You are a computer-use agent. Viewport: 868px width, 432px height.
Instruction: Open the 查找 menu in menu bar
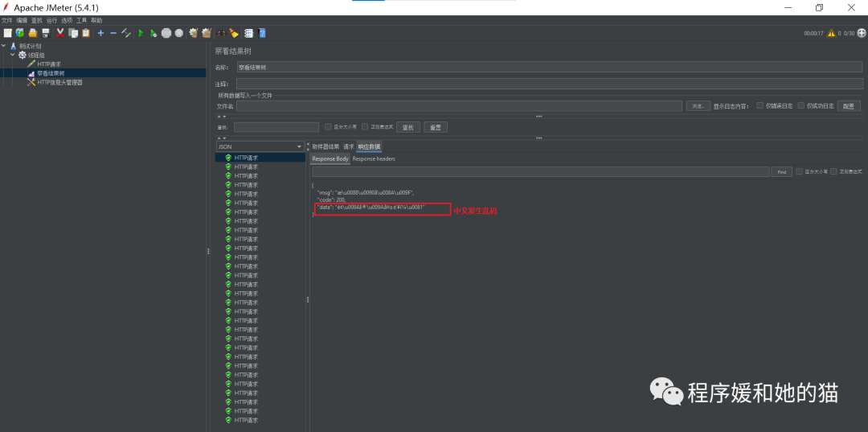click(36, 20)
